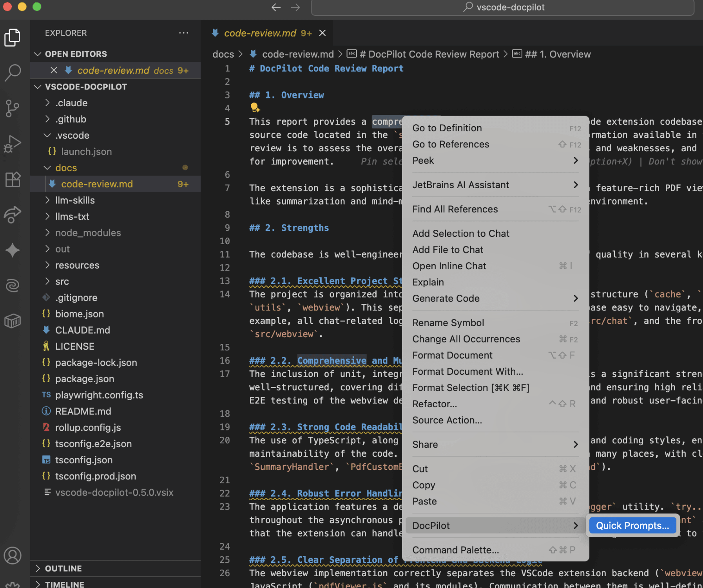Open the Extensions view
This screenshot has height=588, width=703.
click(x=13, y=180)
